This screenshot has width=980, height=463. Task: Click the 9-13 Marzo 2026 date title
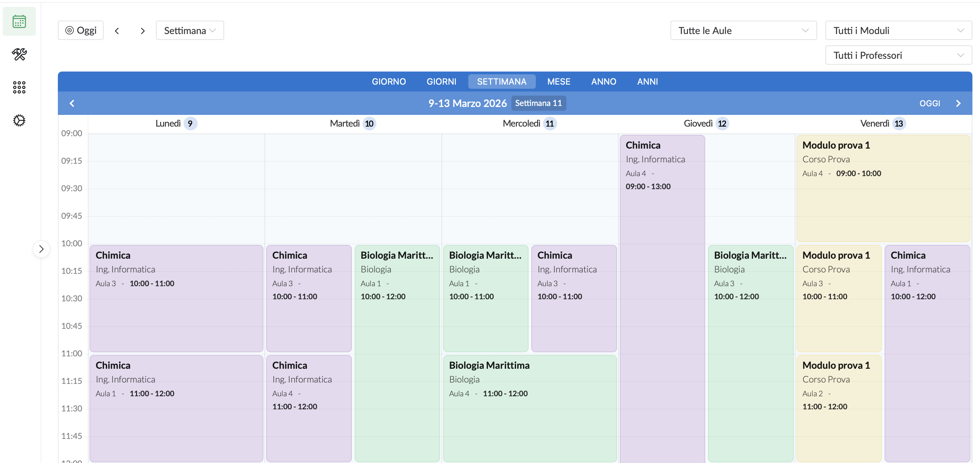467,103
